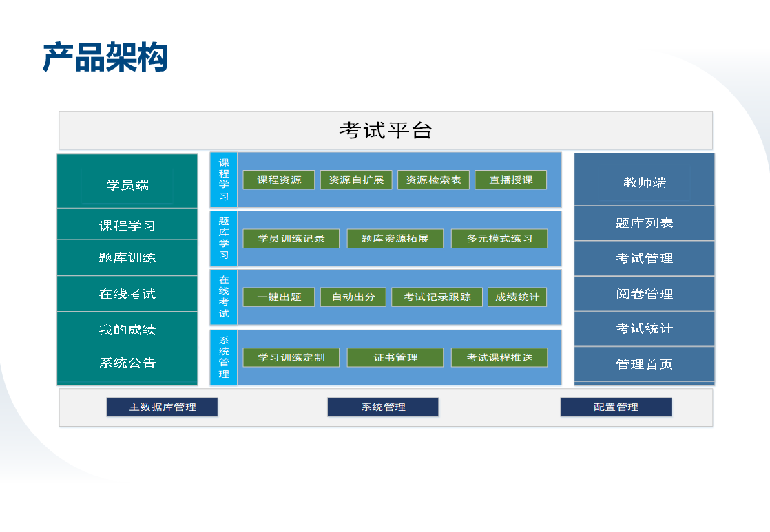This screenshot has width=770, height=532.
Task: Click the 直播授课 green box
Action: click(x=511, y=180)
